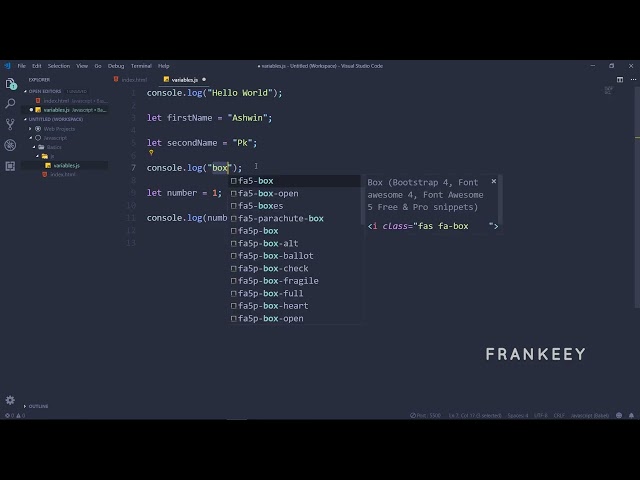The height and width of the screenshot is (480, 640).
Task: Click the snippet icon beside fa5p-box-heart
Action: click(x=233, y=306)
